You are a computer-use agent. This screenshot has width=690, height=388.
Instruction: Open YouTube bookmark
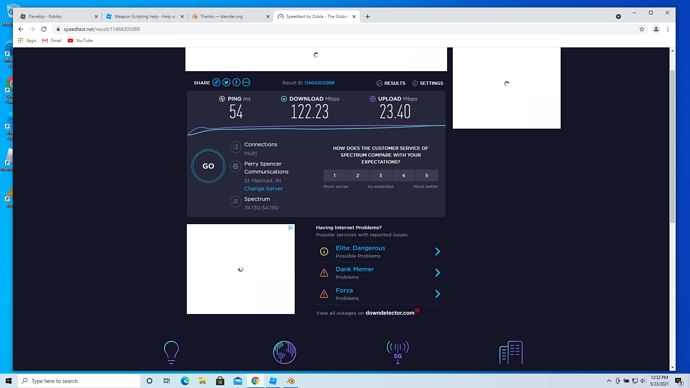pyautogui.click(x=80, y=40)
